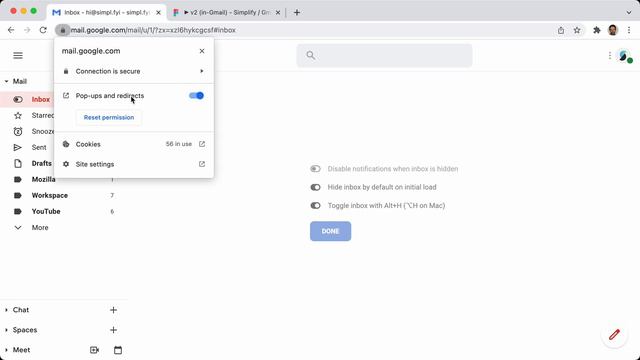
Task: Open the tab search dropdown arrow
Action: [x=629, y=13]
